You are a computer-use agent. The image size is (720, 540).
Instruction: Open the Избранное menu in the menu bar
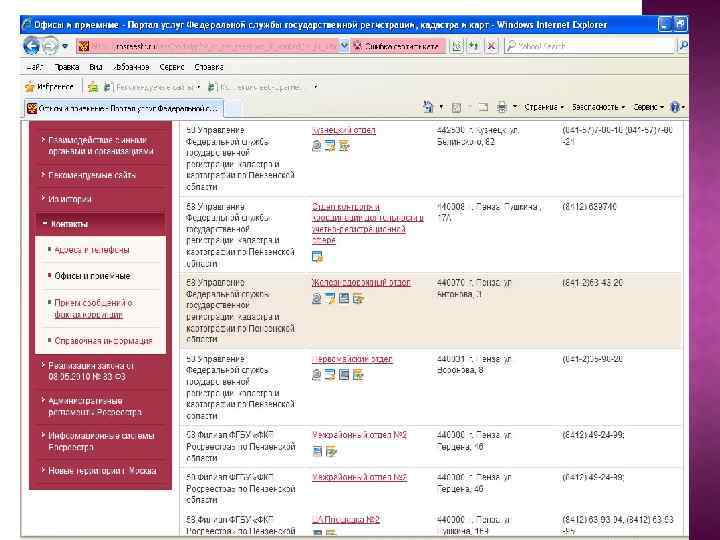coord(131,67)
